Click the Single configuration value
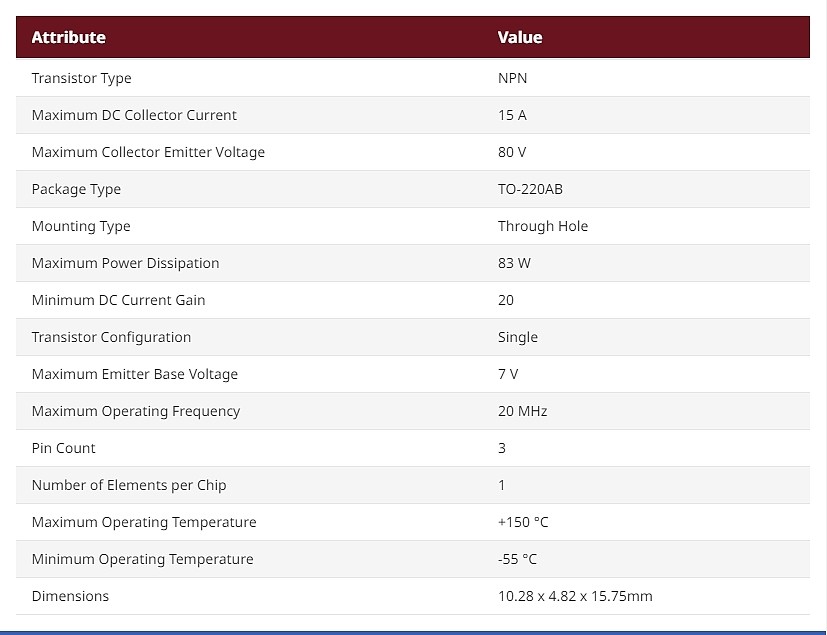This screenshot has height=635, width=827. [517, 338]
